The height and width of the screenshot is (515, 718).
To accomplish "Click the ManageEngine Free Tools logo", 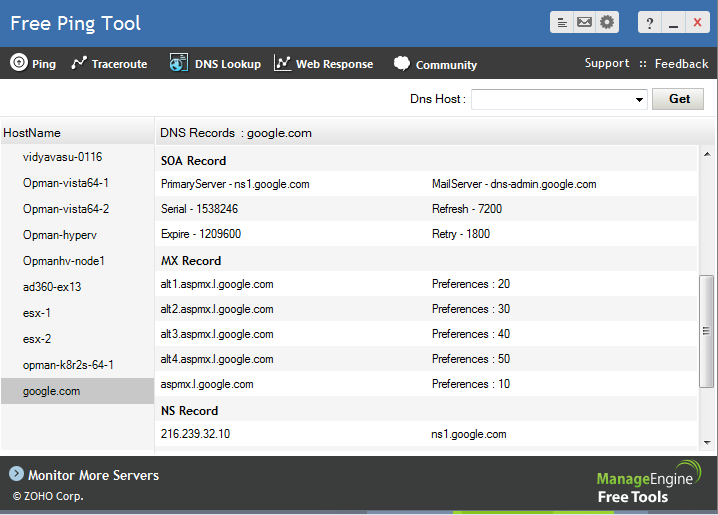I will point(648,481).
